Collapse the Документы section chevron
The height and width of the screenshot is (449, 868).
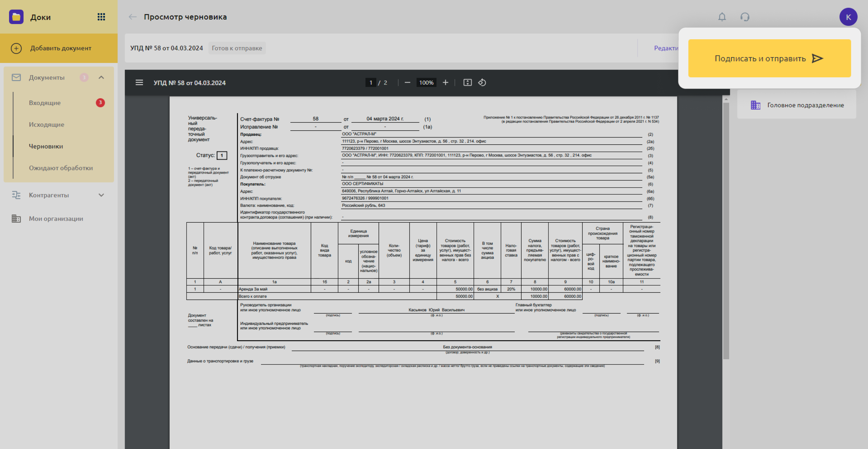pyautogui.click(x=101, y=78)
